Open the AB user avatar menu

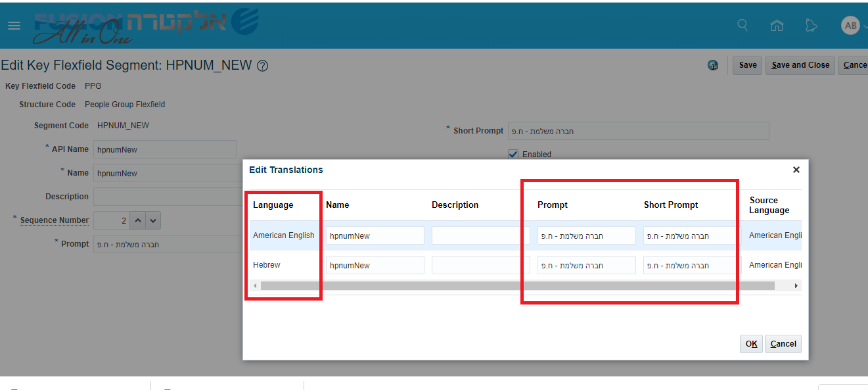click(x=850, y=26)
